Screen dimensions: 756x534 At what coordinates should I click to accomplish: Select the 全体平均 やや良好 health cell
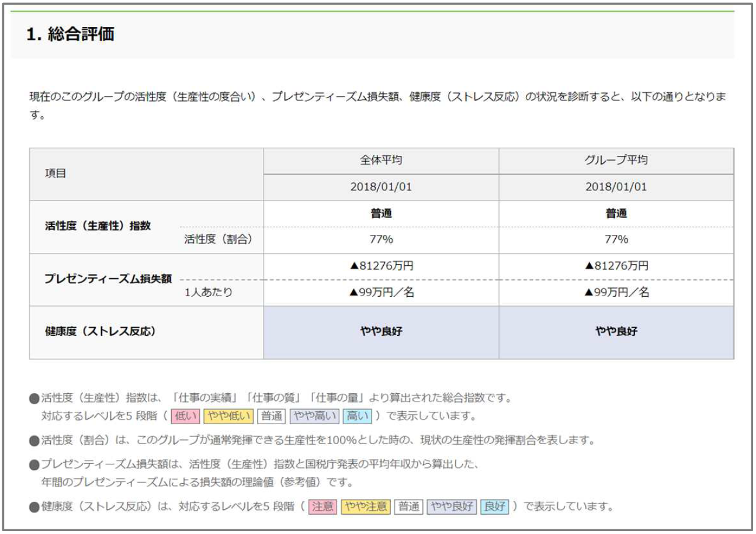[x=381, y=332]
